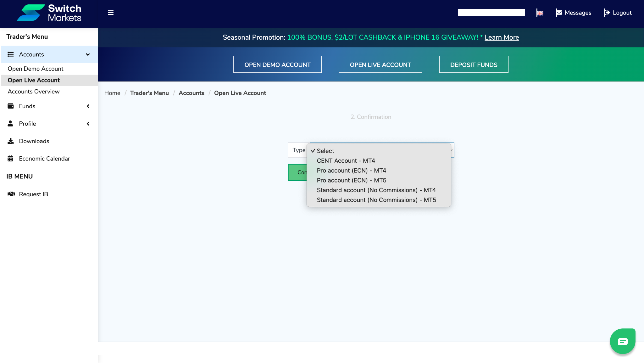Open the Downloads menu item
Screen dimensions: 644x363
(34, 141)
